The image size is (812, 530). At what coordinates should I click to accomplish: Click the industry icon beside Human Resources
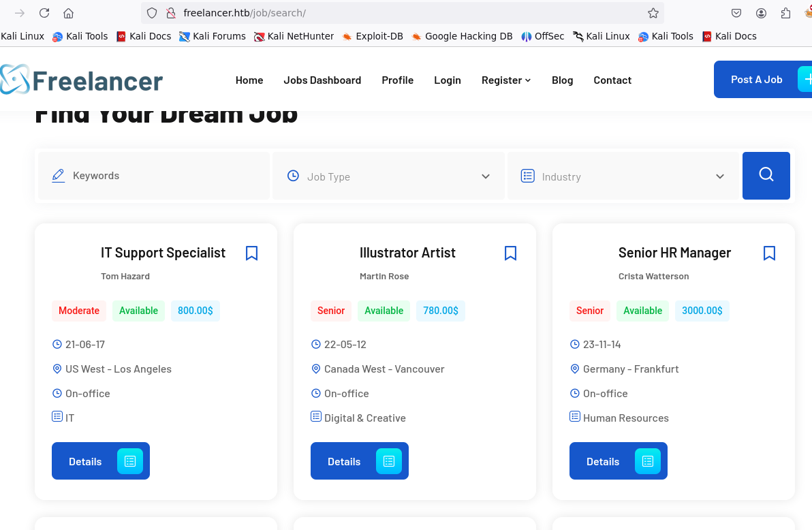575,416
